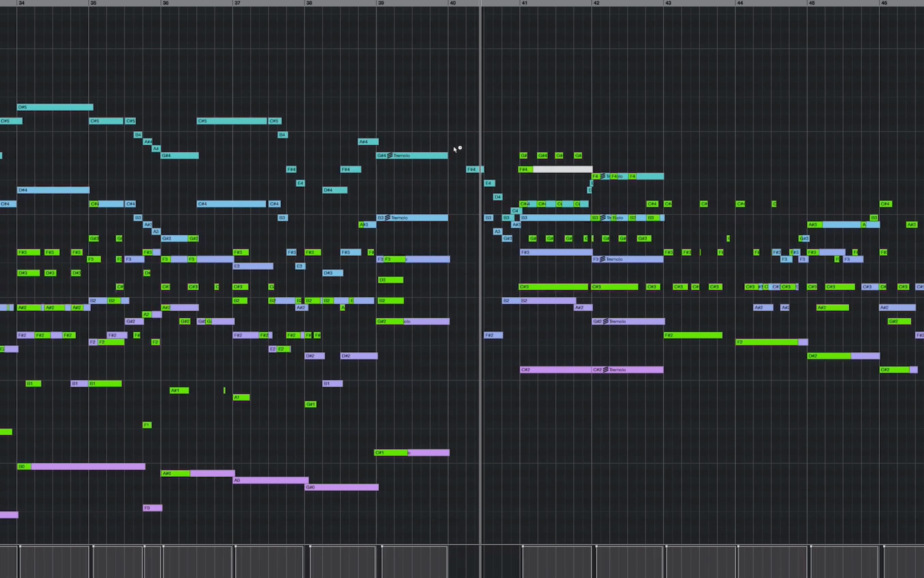Select the long A0 bass note

point(271,480)
